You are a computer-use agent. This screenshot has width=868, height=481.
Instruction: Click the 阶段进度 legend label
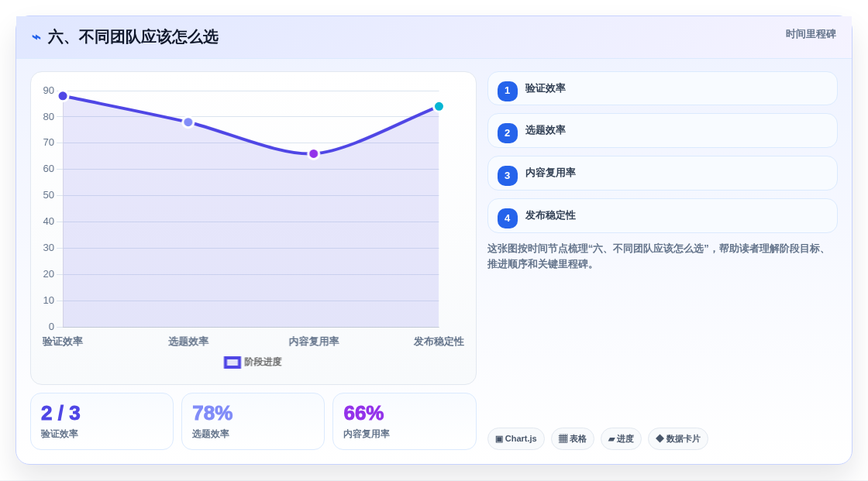(x=263, y=362)
